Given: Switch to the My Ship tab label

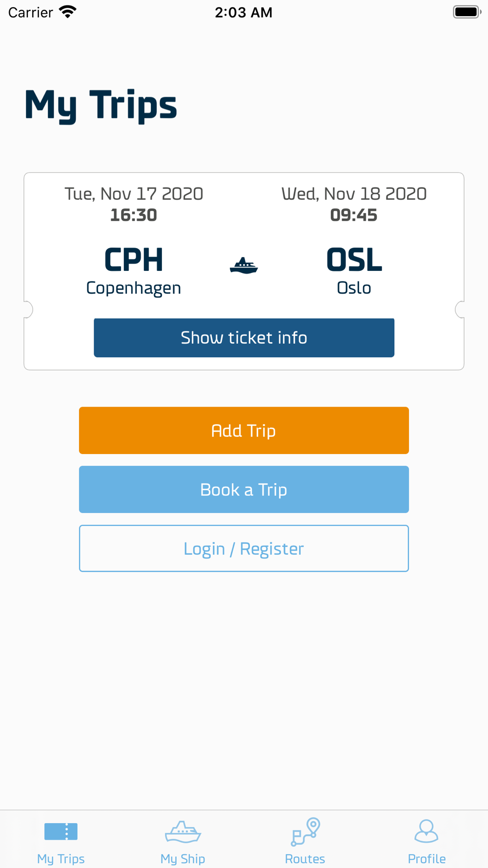Looking at the screenshot, I should tap(183, 858).
